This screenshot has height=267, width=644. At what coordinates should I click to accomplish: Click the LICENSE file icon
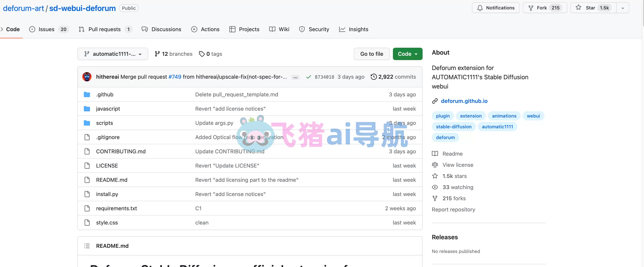tap(87, 165)
